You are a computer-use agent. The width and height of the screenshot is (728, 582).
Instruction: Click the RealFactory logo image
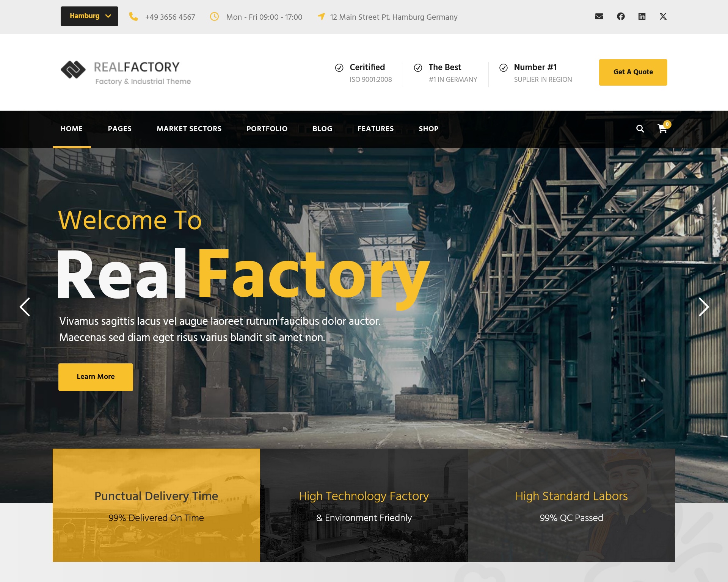coord(126,72)
